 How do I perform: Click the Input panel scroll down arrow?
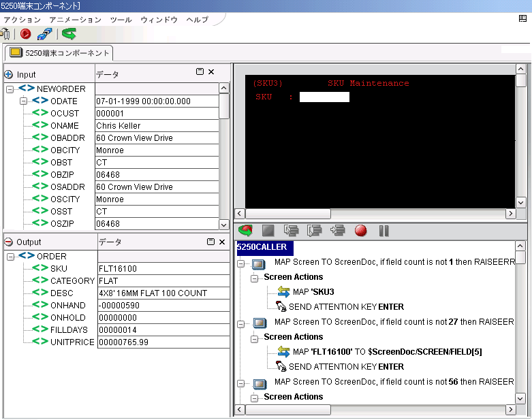223,225
